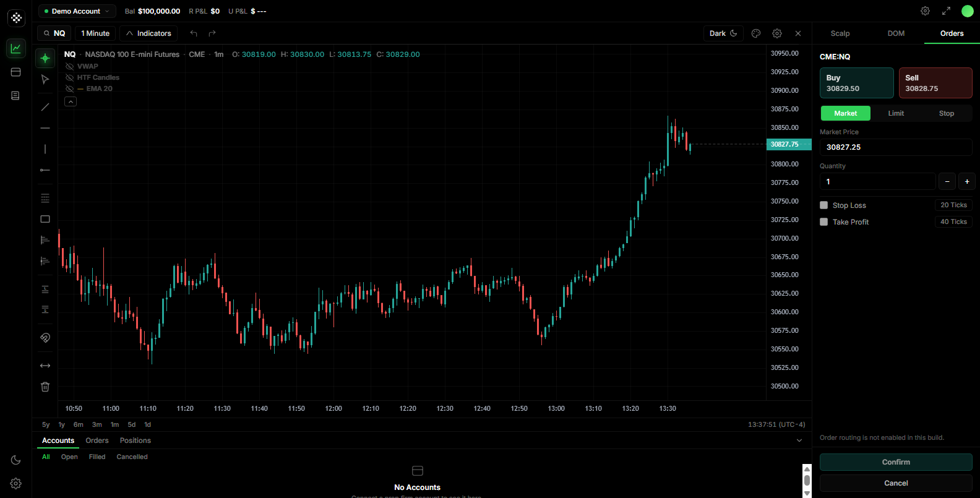Image resolution: width=980 pixels, height=498 pixels.
Task: Open the chart color palette
Action: click(x=756, y=33)
